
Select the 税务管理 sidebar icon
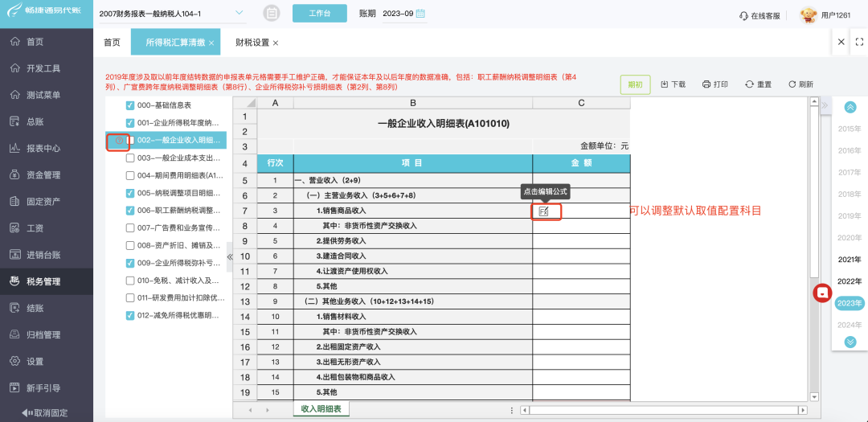click(x=15, y=281)
